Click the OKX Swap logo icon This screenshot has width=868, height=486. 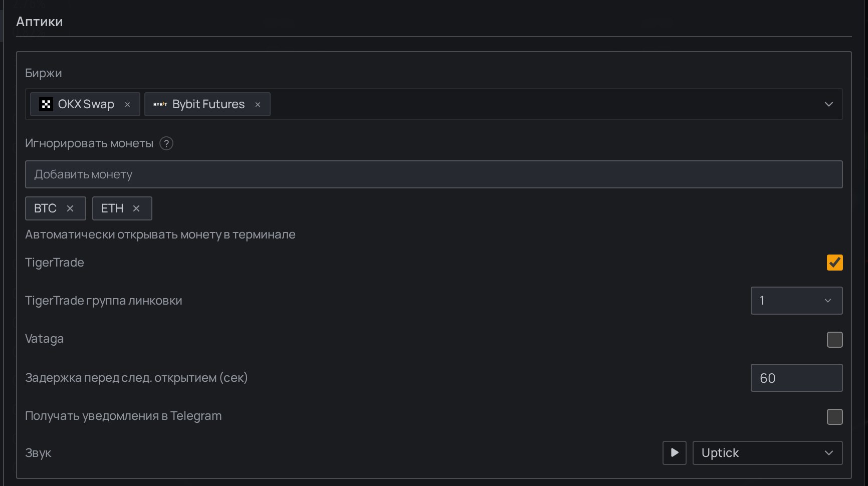46,104
